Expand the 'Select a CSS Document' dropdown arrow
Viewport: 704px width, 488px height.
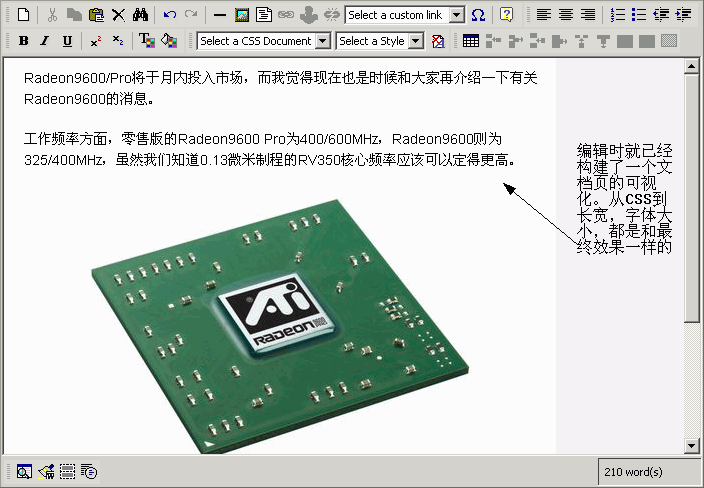pyautogui.click(x=323, y=41)
